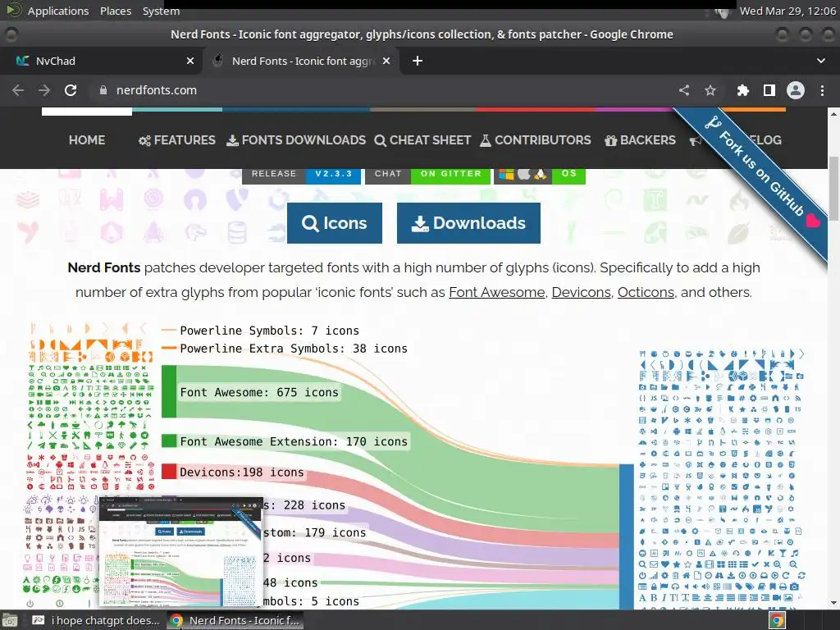The width and height of the screenshot is (840, 630).
Task: Go to FONTS DOWNLOADS section
Action: point(296,140)
